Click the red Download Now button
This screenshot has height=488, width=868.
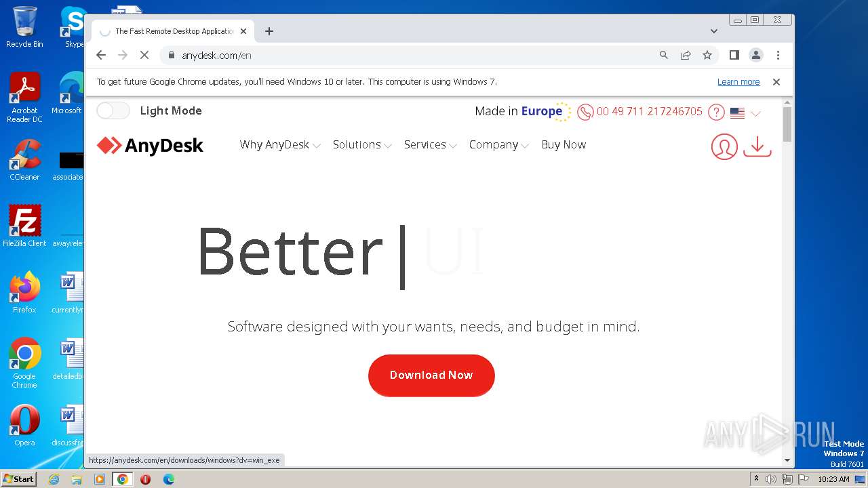pyautogui.click(x=431, y=375)
